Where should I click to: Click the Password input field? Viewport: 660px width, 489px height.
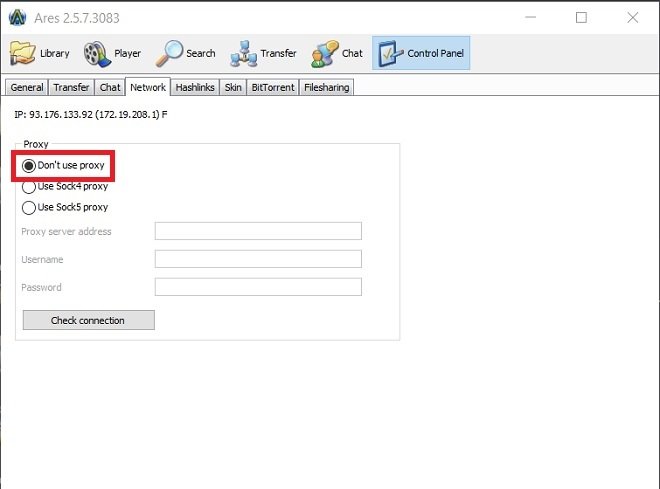click(258, 287)
